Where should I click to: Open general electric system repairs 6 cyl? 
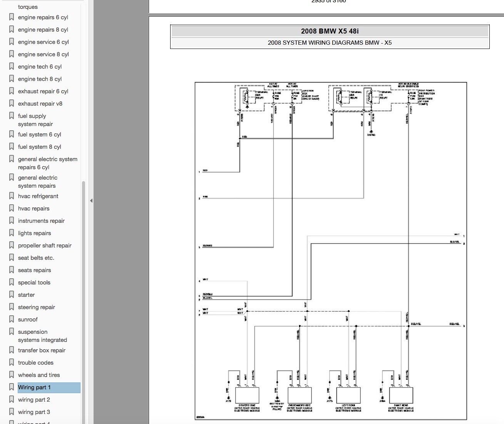[47, 163]
